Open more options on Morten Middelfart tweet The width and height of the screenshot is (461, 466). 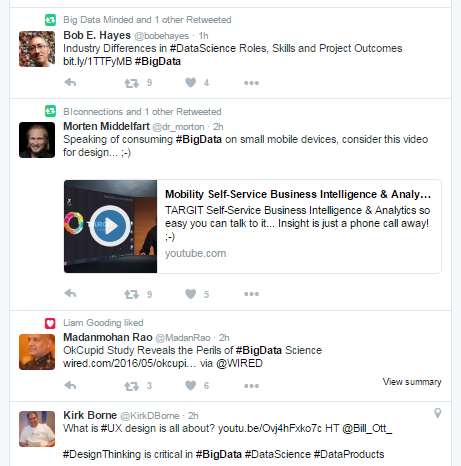(x=251, y=294)
